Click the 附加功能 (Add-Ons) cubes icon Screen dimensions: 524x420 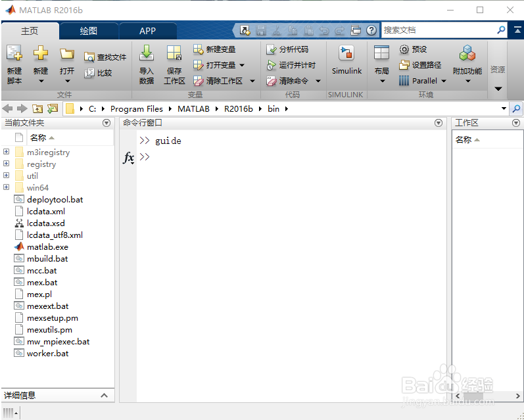[x=467, y=53]
